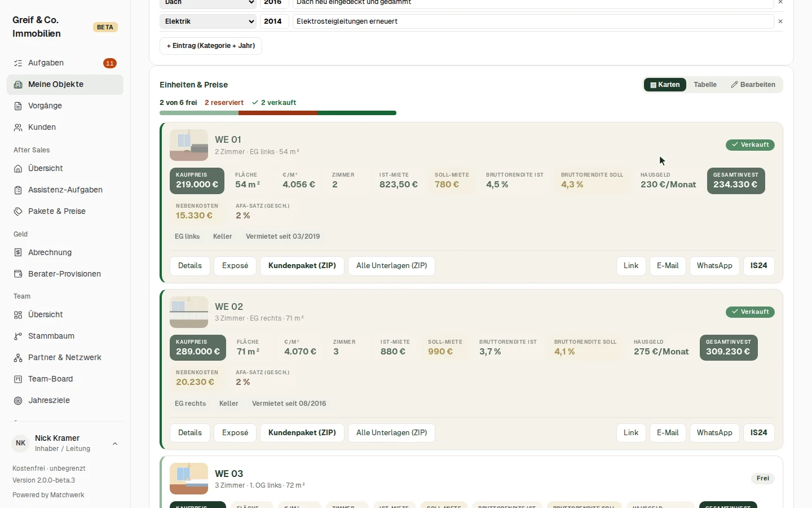The width and height of the screenshot is (812, 508).
Task: Click the dark green sold progress segment
Action: click(x=357, y=113)
